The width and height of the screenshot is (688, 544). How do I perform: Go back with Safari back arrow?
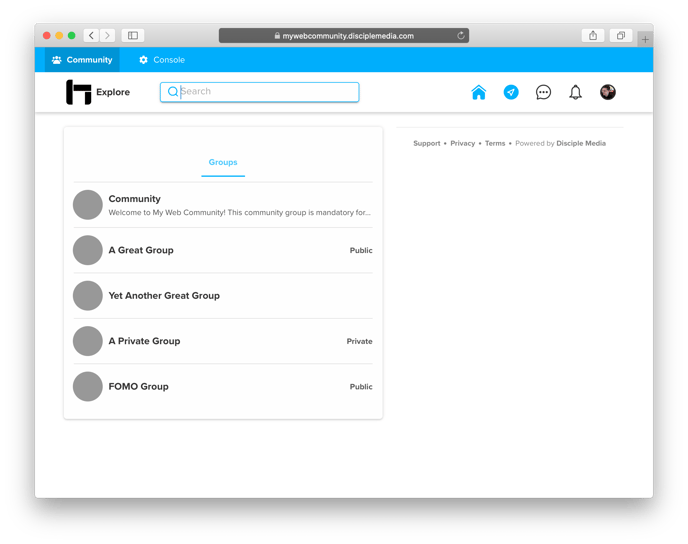[91, 36]
